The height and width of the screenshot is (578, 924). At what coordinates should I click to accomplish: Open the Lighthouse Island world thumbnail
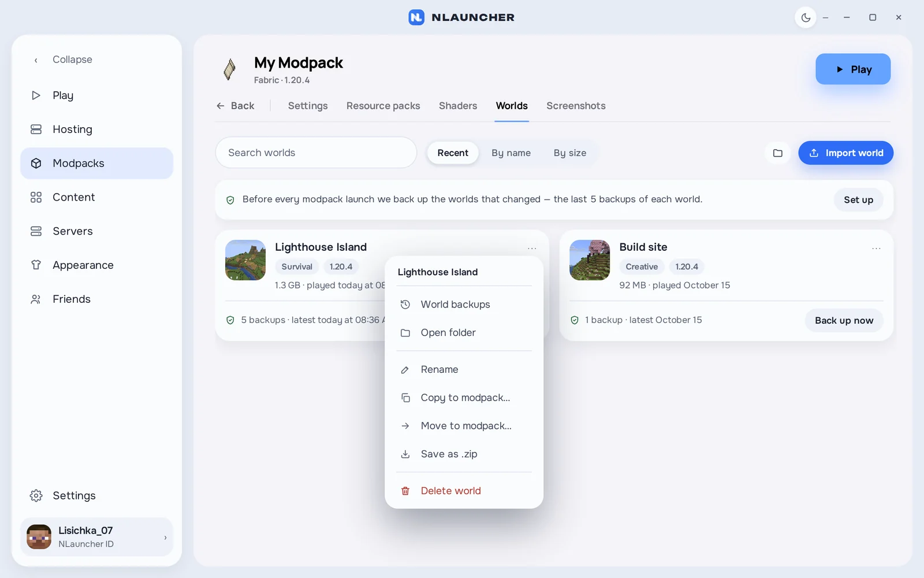(x=245, y=260)
